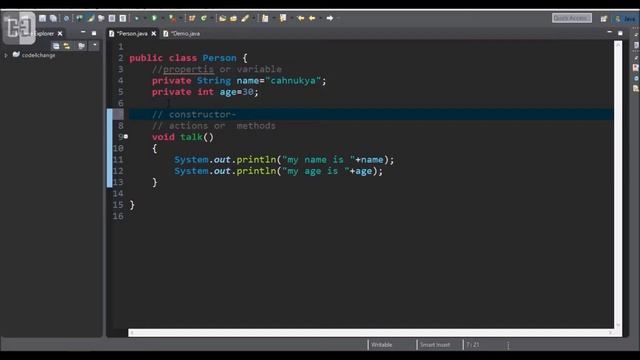Open the New Java Class dropdown arrow
The width and height of the screenshot is (640, 360).
[212, 18]
